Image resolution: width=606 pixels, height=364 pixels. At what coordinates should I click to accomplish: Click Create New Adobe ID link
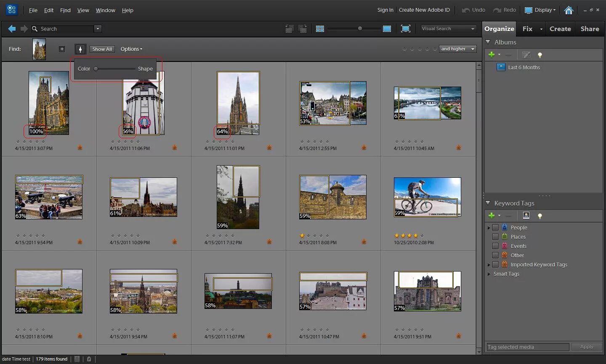424,10
